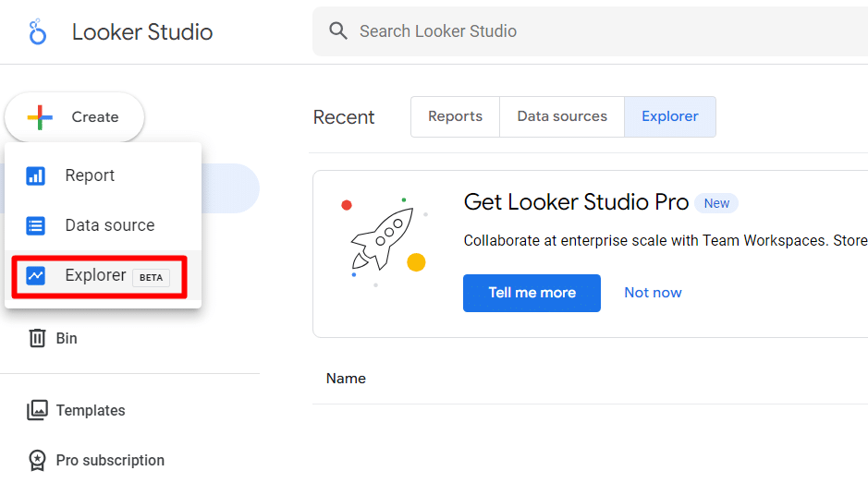The image size is (868, 495).
Task: Open Bin in the sidebar
Action: 67,339
